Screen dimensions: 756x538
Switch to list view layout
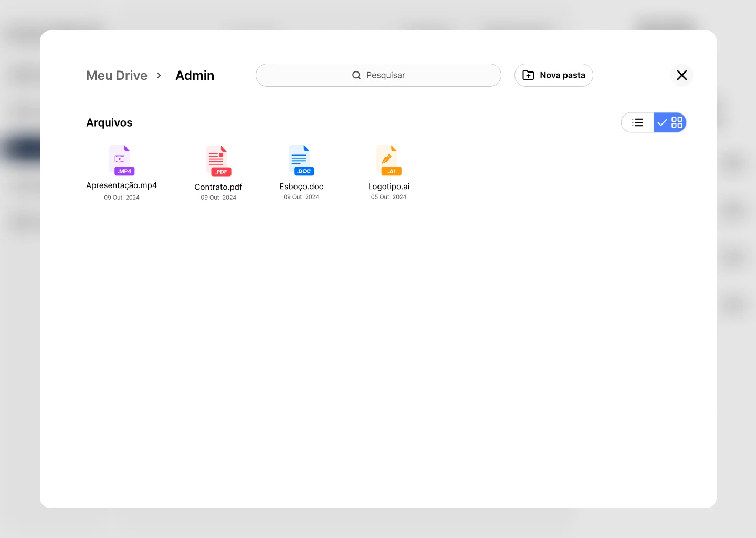coord(638,122)
